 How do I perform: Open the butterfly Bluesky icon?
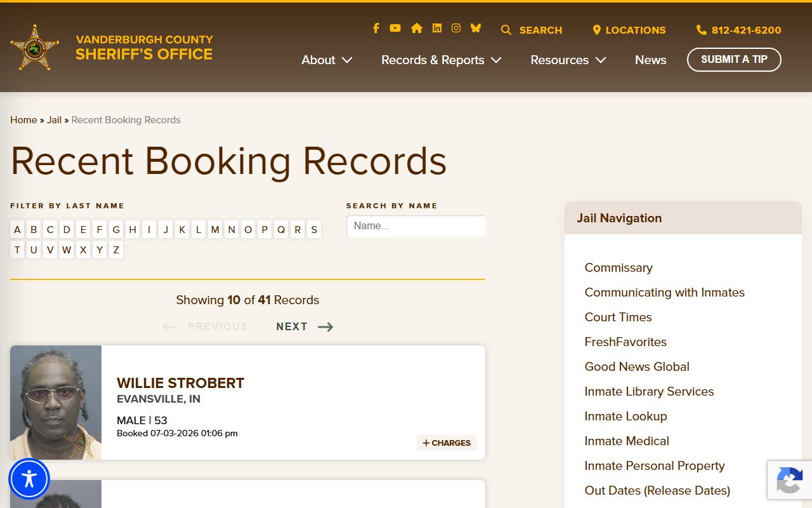point(476,28)
